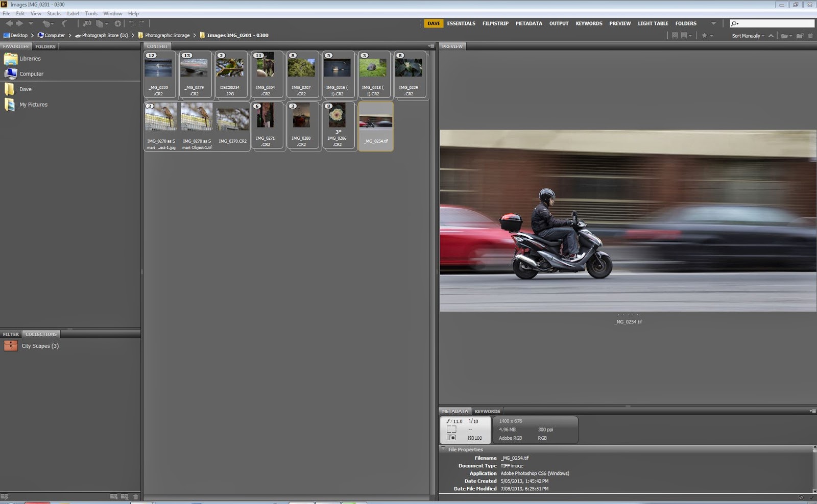Click the Go back arrow icon
817x504 pixels.
tap(9, 23)
